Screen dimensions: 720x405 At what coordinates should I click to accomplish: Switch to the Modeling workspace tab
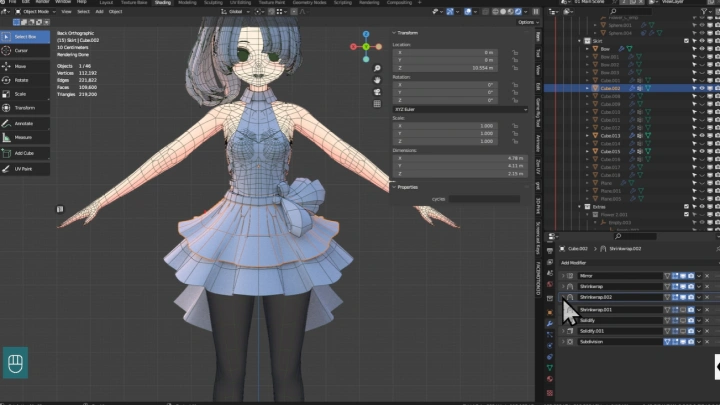pyautogui.click(x=187, y=3)
